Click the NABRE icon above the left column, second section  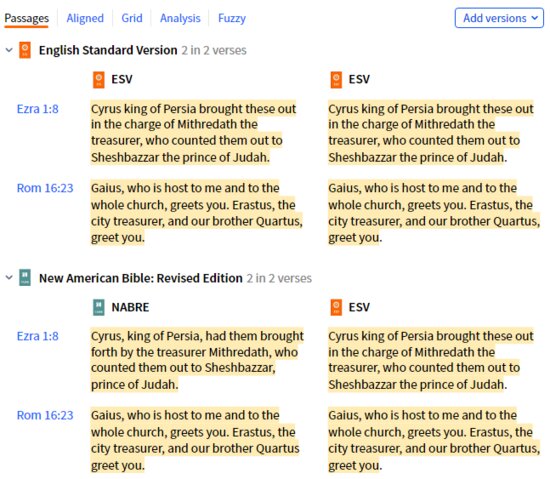tap(99, 307)
